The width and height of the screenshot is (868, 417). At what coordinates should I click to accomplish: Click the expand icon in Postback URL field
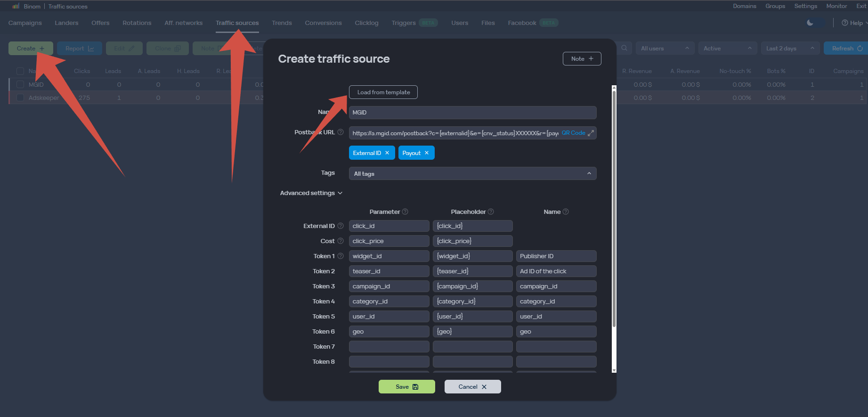click(x=591, y=133)
